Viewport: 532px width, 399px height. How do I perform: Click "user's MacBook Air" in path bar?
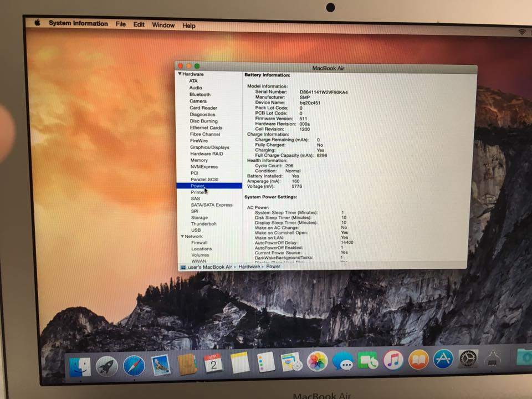[x=210, y=267]
